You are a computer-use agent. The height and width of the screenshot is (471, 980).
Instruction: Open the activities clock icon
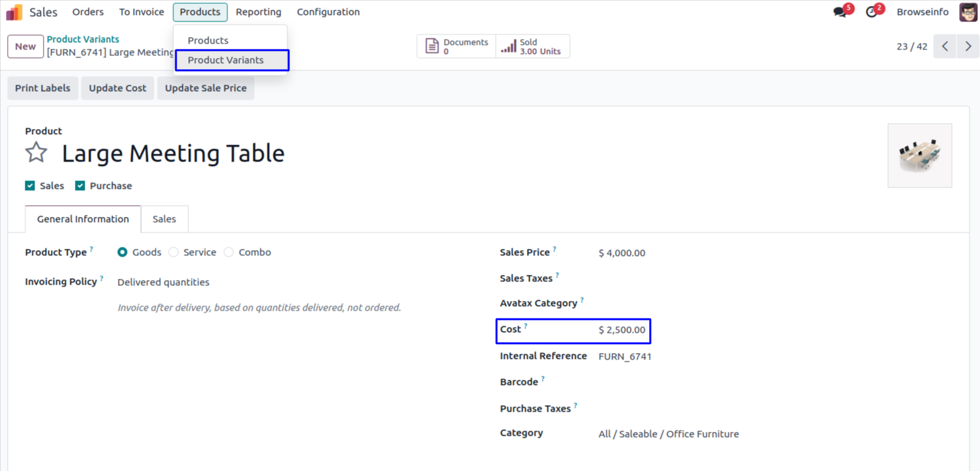tap(871, 12)
